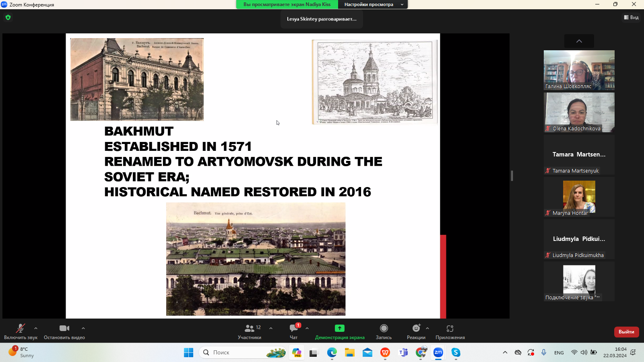Click the green Демонстрация экрана share icon
Screen dimensions: 644x362
[x=339, y=328]
